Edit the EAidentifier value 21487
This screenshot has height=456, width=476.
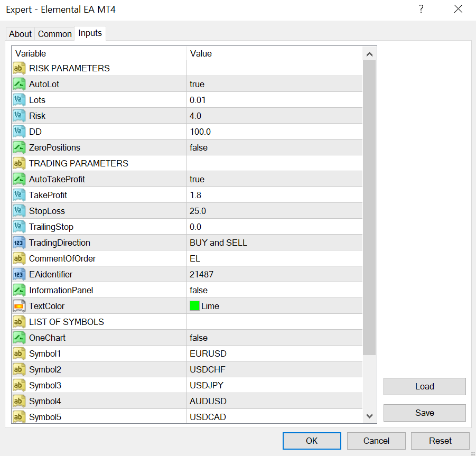274,274
